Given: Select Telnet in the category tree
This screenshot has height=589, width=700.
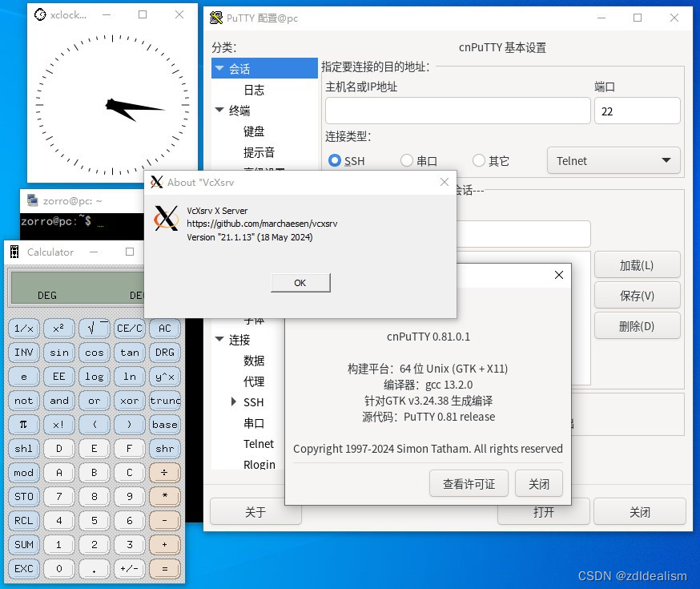Looking at the screenshot, I should click(259, 444).
